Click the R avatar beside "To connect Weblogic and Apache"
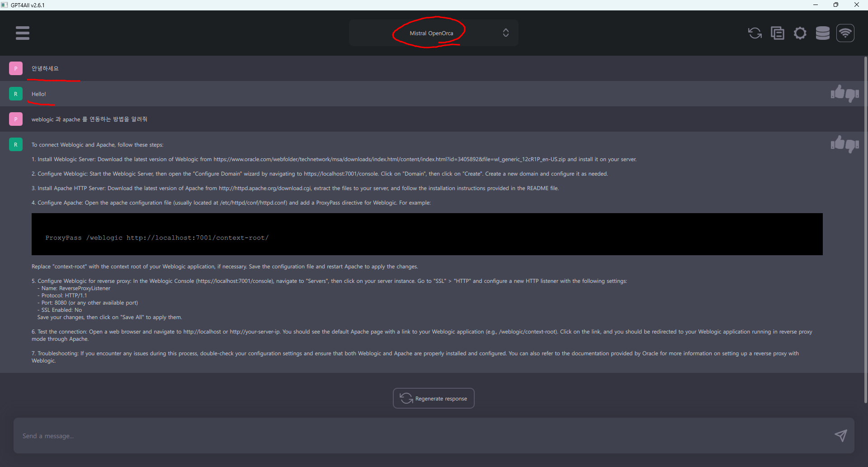 click(16, 144)
